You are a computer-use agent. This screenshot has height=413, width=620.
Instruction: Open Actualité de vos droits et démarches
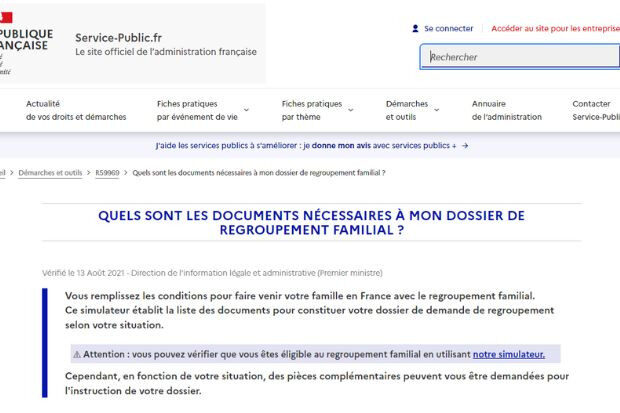(x=76, y=110)
